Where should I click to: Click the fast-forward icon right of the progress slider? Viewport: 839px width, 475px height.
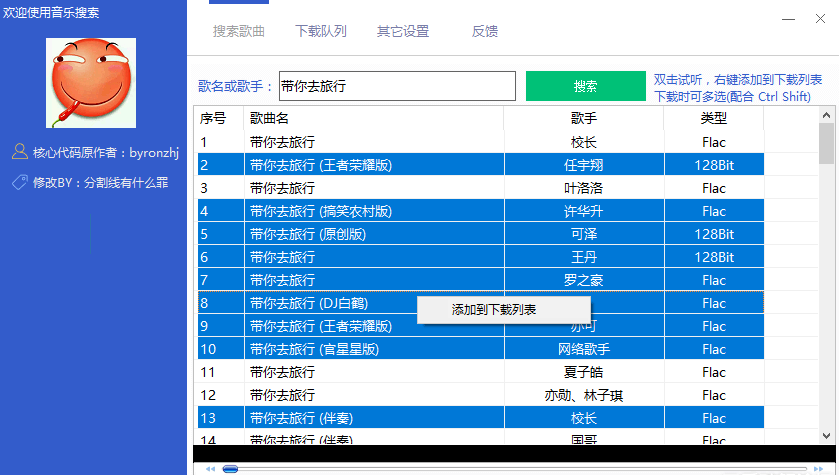tap(819, 469)
